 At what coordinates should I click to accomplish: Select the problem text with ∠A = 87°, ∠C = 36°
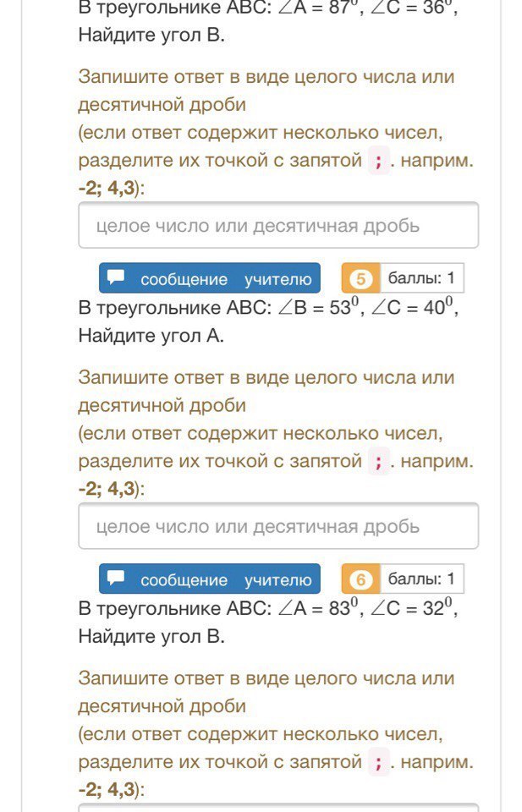(268, 20)
